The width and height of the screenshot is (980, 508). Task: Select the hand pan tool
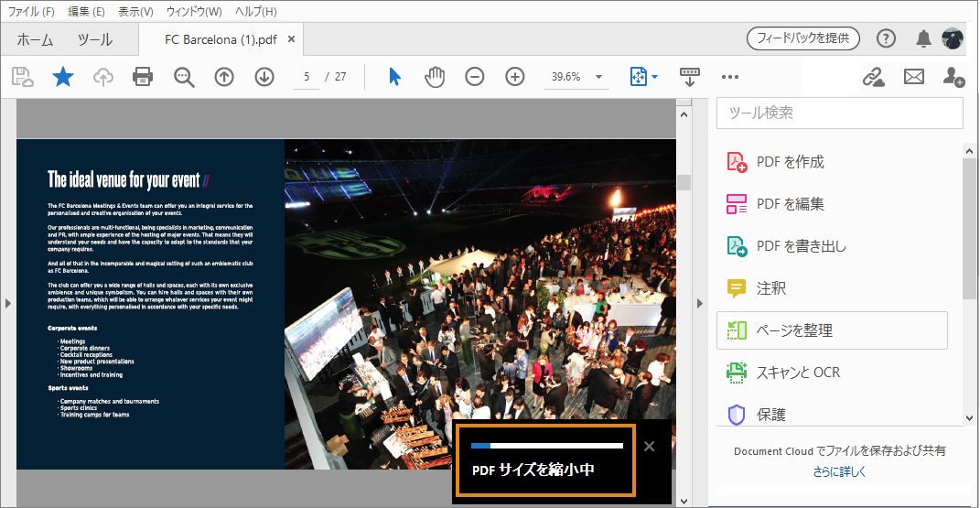435,77
